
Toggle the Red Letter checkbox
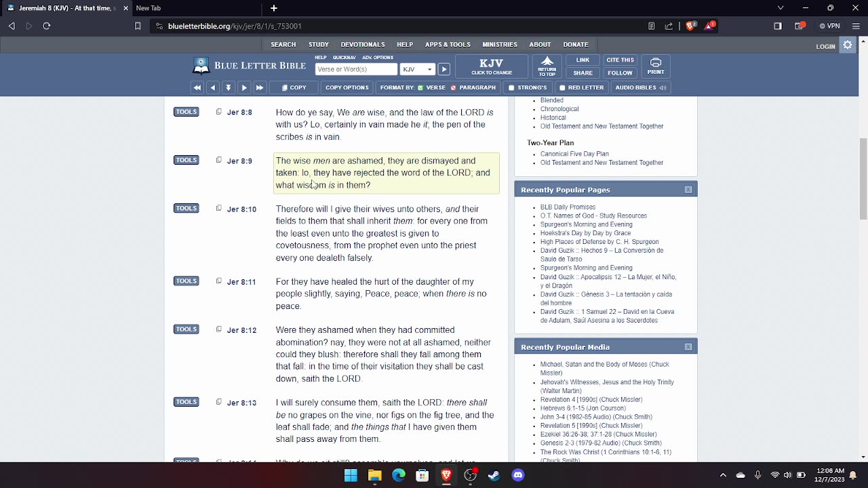tap(562, 87)
